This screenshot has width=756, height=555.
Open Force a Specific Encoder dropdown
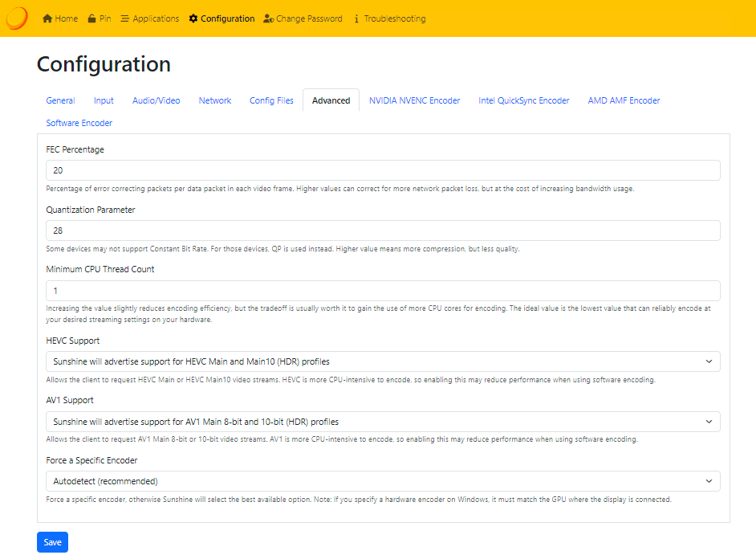coord(383,481)
